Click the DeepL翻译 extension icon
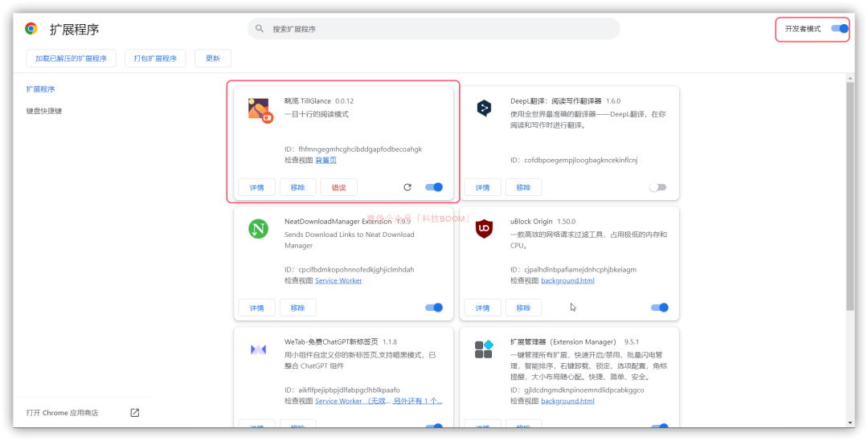 [x=484, y=108]
